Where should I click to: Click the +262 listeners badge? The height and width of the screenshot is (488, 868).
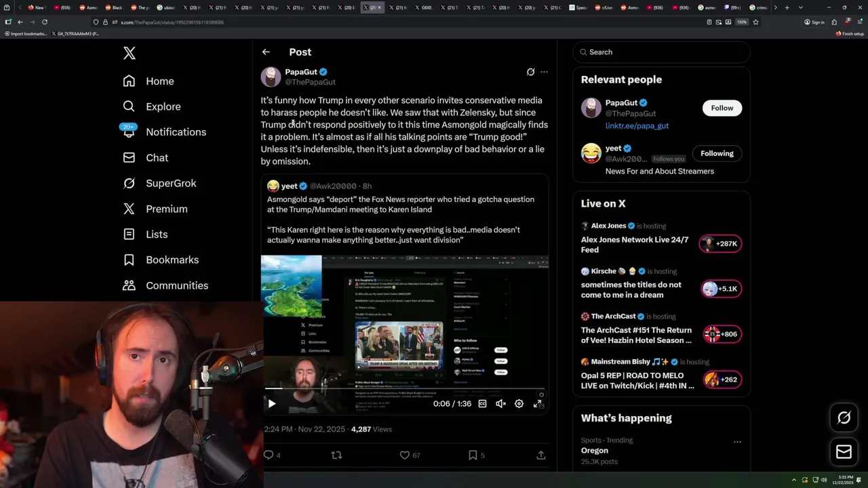721,380
